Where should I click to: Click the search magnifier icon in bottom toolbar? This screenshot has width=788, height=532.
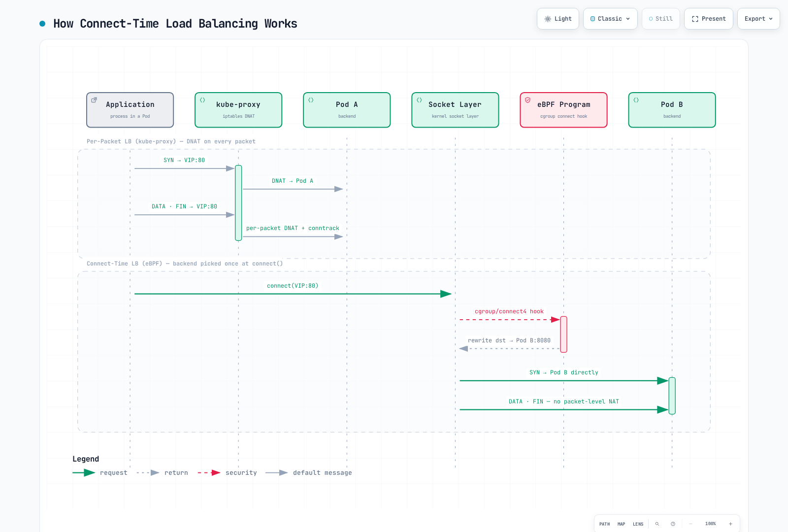[x=657, y=524]
